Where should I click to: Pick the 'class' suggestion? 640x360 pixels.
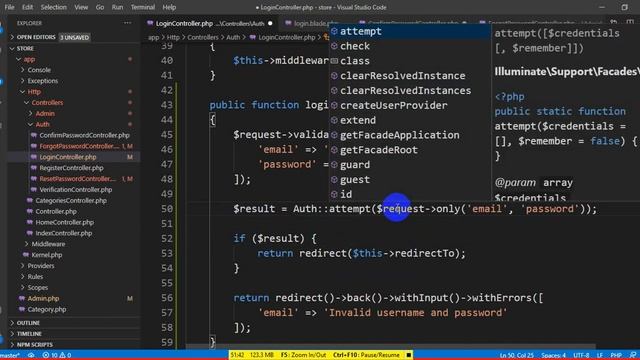point(410,61)
